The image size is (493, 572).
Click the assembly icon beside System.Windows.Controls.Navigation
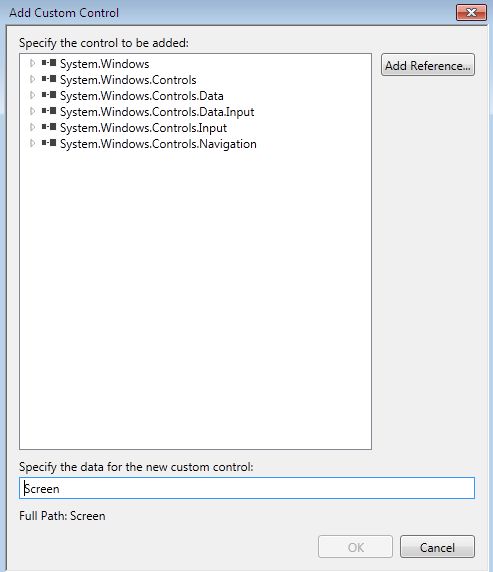pos(49,143)
